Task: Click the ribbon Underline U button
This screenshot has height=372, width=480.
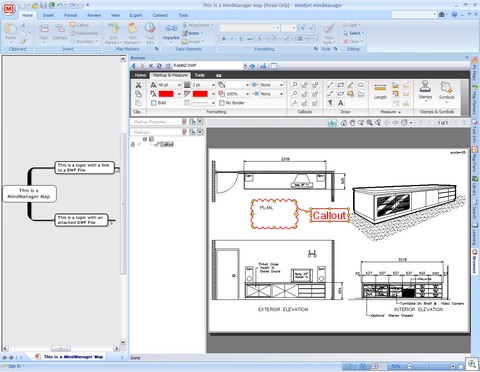Action: [x=241, y=39]
